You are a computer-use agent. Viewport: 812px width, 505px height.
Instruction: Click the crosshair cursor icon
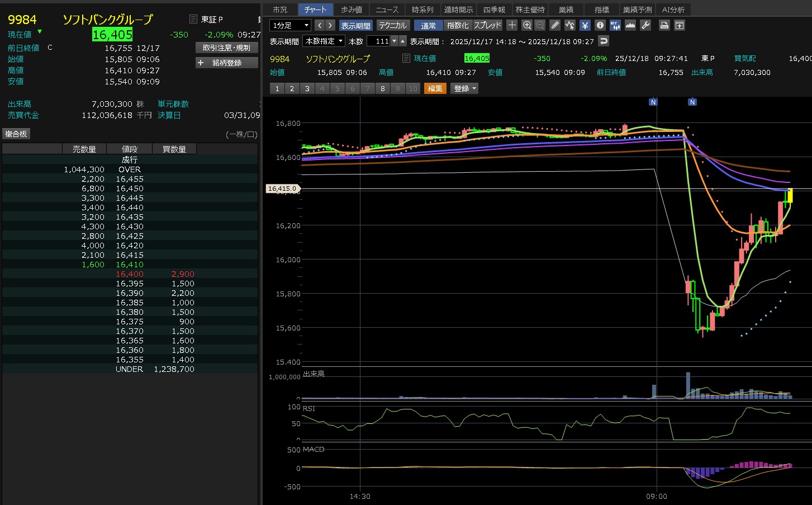(x=512, y=25)
